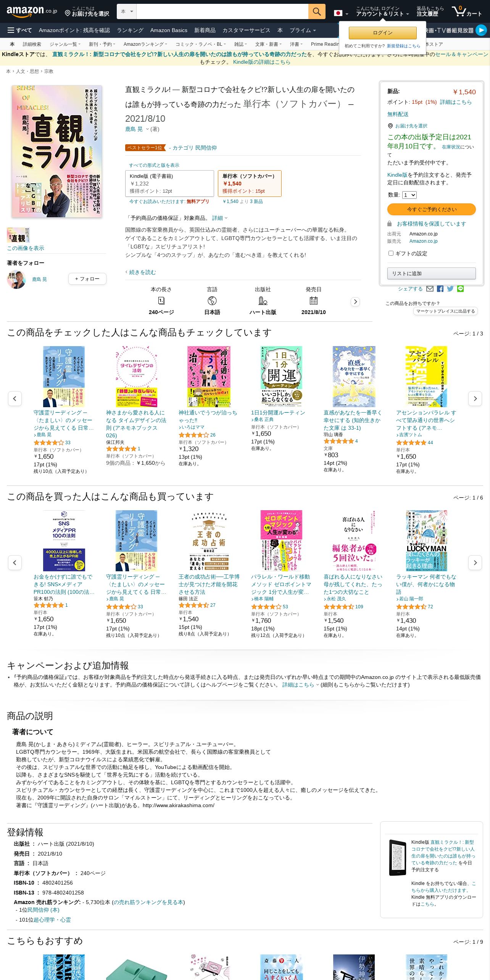This screenshot has width=490, height=980.
Task: Open the hamburger すべて menu
Action: coord(19,30)
